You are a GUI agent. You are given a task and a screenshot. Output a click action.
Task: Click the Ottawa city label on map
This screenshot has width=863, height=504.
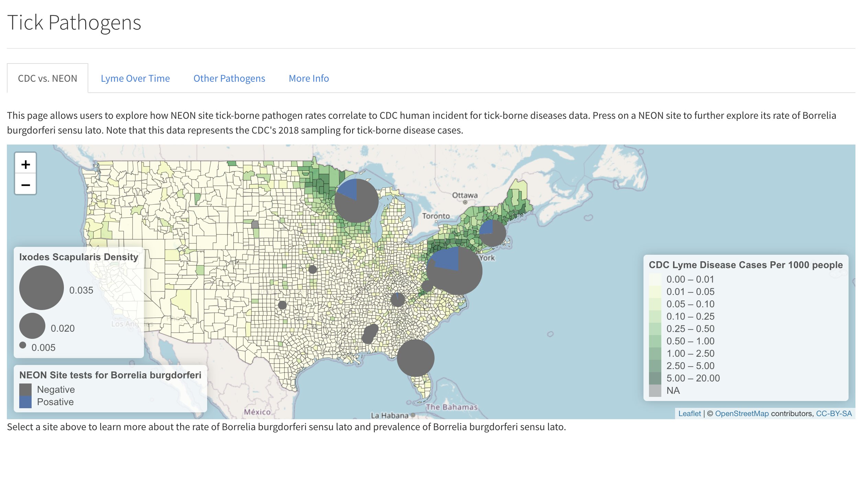465,195
